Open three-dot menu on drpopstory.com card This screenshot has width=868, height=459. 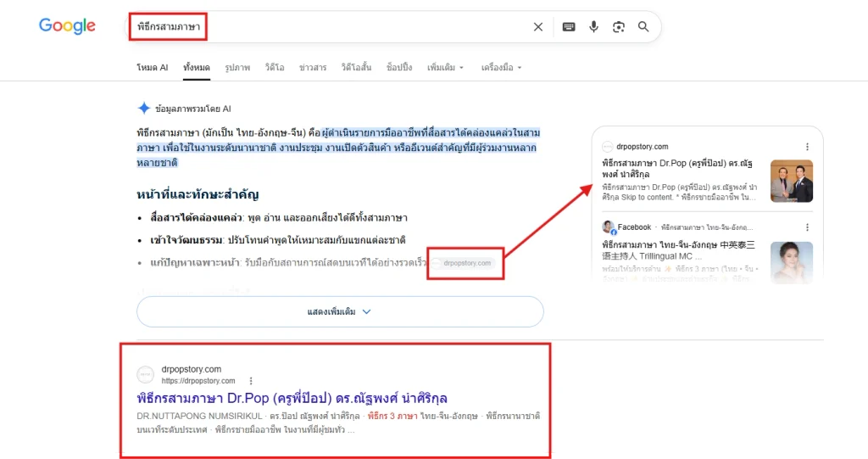click(x=807, y=146)
